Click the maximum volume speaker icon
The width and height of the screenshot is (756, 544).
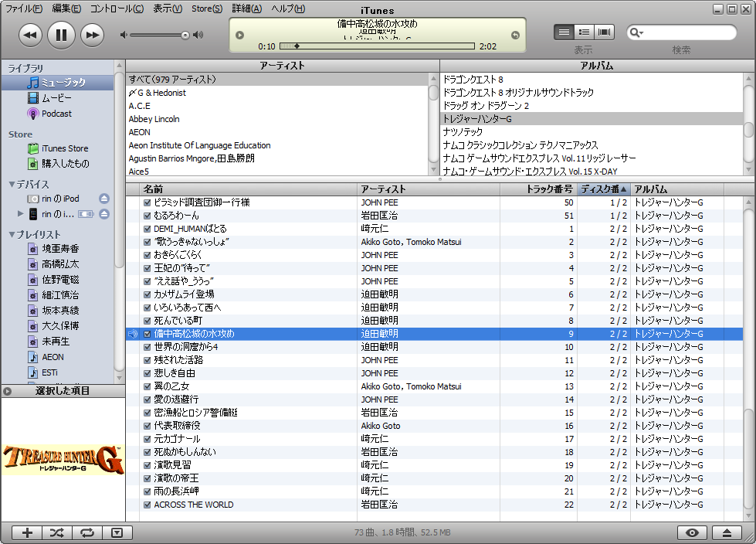coord(198,35)
